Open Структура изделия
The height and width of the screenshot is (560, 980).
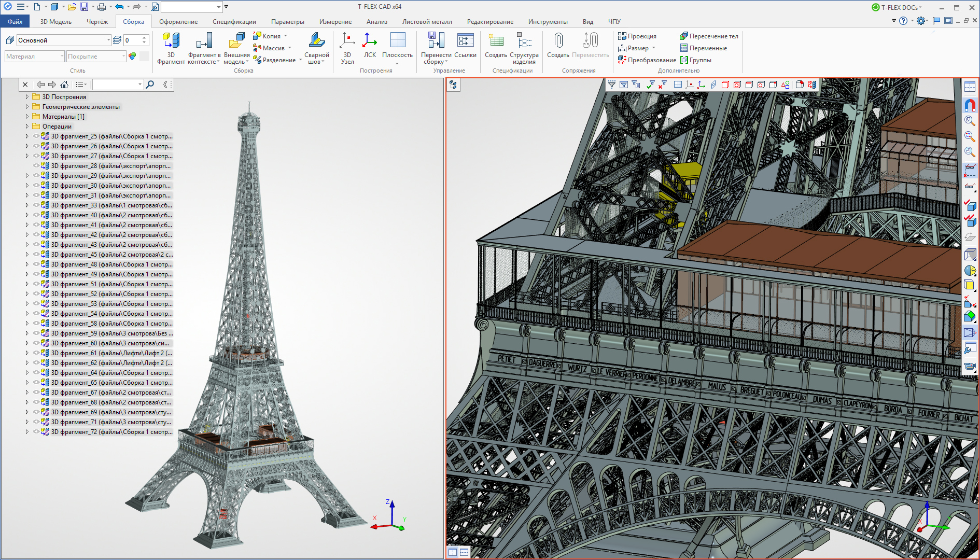(524, 48)
